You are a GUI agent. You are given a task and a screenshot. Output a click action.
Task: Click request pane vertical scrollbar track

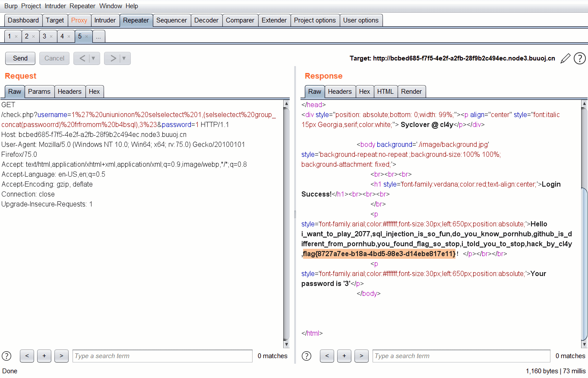286,224
